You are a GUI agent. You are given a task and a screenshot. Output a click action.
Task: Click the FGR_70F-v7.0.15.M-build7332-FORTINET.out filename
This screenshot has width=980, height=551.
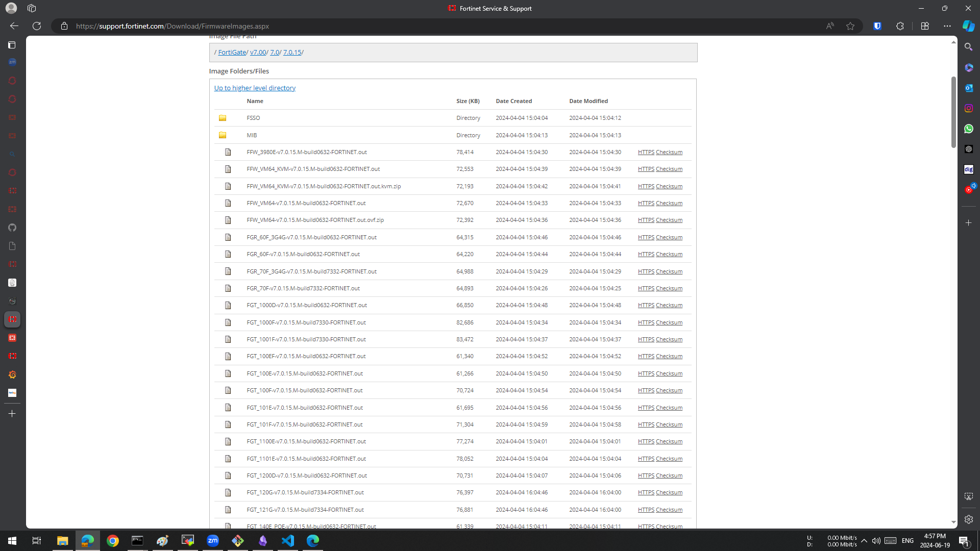(x=303, y=288)
